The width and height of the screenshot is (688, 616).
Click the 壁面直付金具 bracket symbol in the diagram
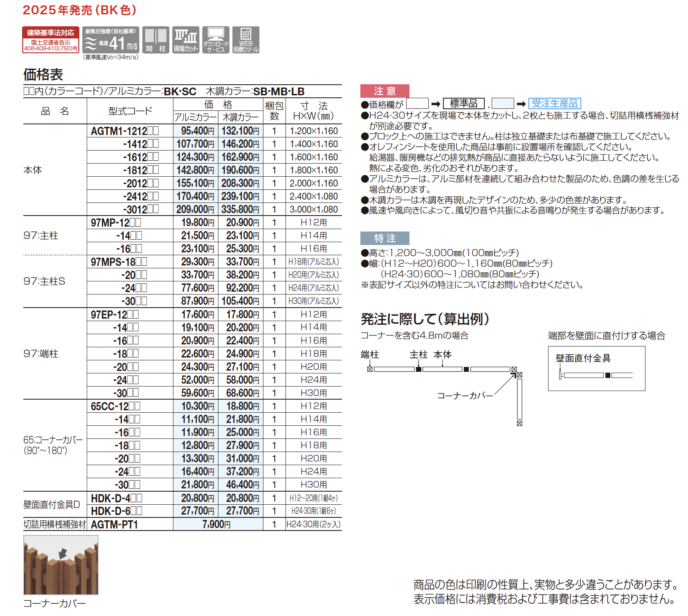[x=561, y=375]
